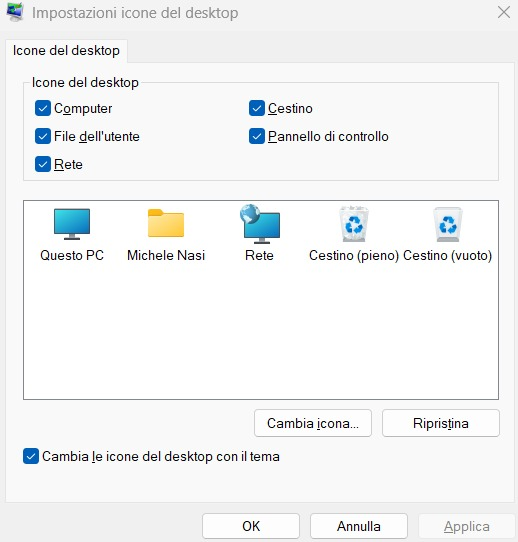
Task: Disable Cambia le icone del desktop con il tema
Action: pyautogui.click(x=31, y=456)
